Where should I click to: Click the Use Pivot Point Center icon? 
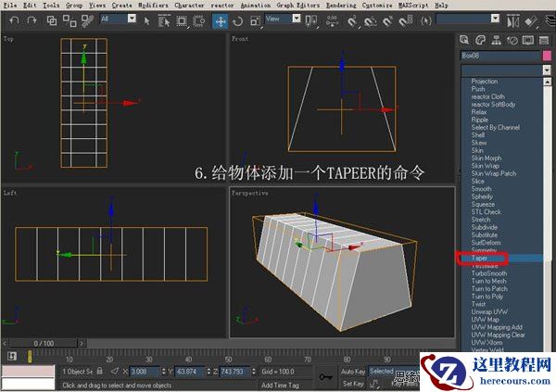point(311,21)
